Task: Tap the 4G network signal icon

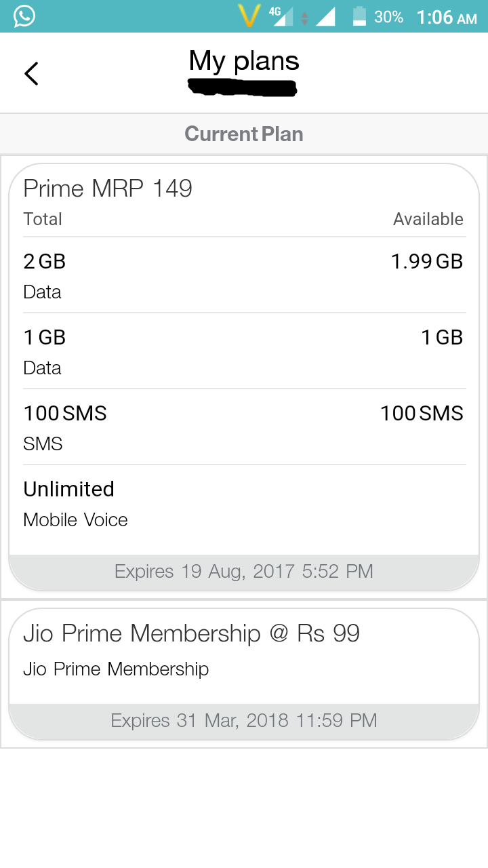Action: tap(280, 16)
